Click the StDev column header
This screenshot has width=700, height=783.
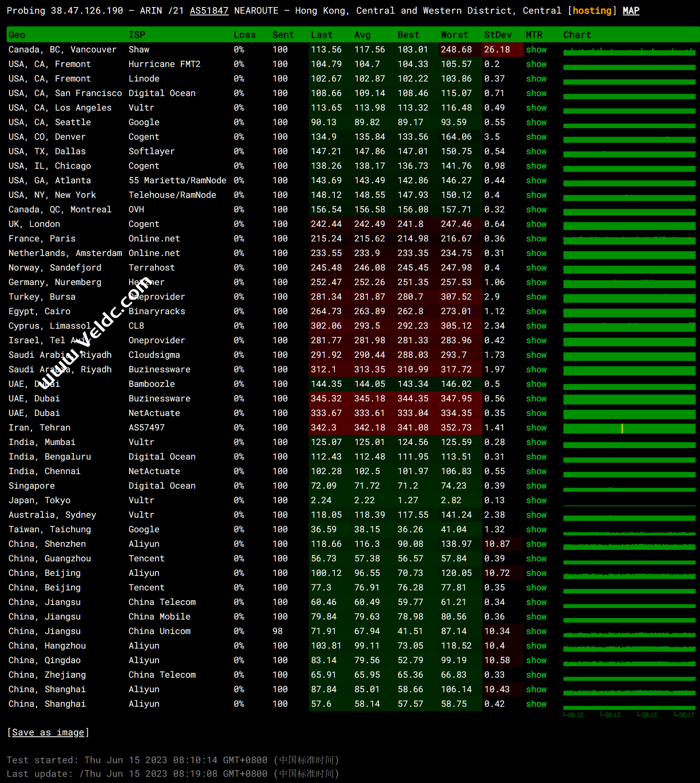coord(498,35)
